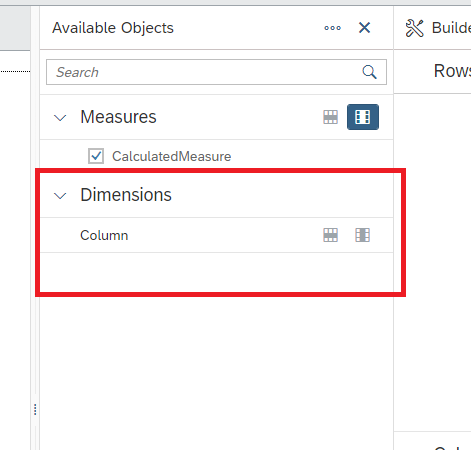Add the Column dimension to rows
The image size is (471, 450).
[x=330, y=235]
